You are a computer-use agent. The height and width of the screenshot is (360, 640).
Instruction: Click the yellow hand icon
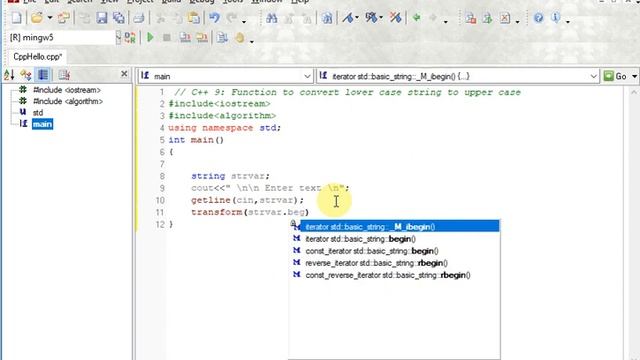click(240, 38)
